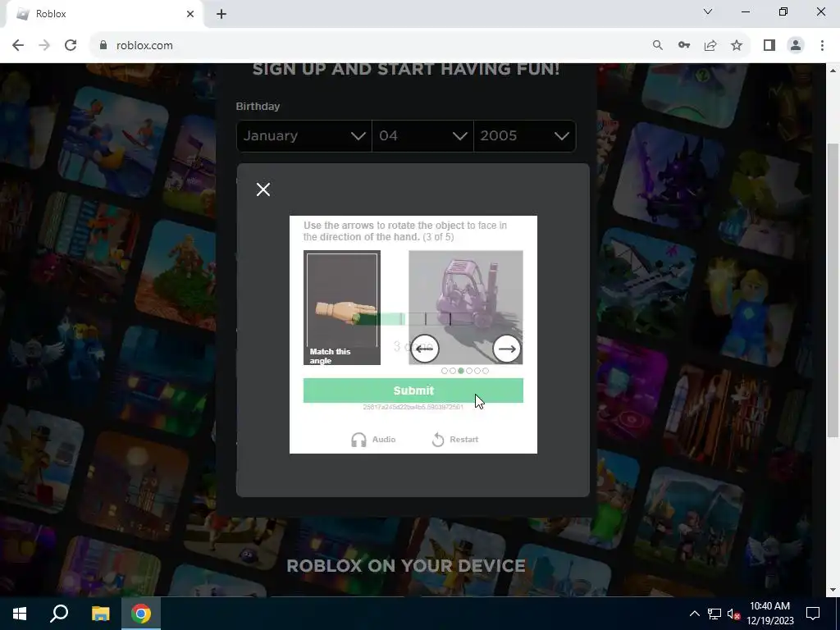Open network status tray icon
Viewport: 840px width, 630px height.
pyautogui.click(x=714, y=614)
